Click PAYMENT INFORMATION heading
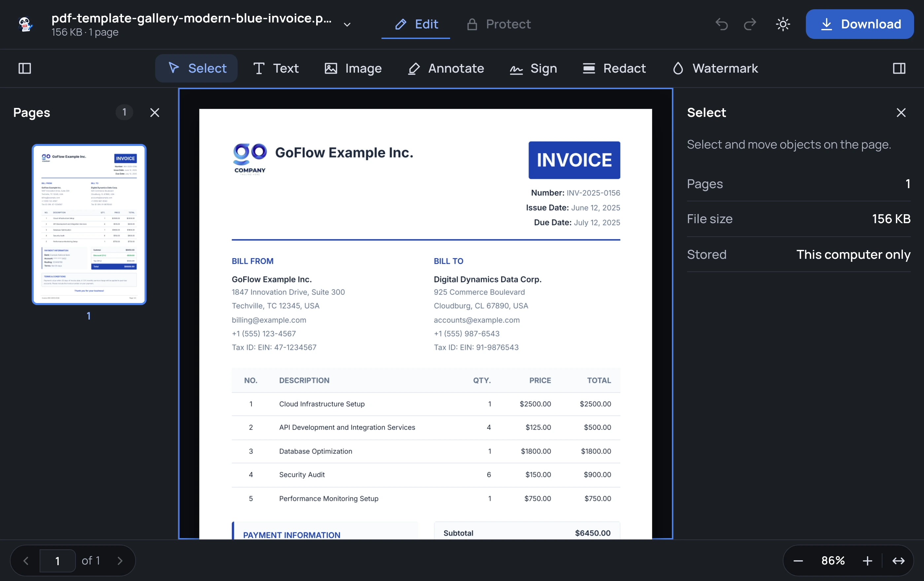Image resolution: width=924 pixels, height=581 pixels. point(291,534)
